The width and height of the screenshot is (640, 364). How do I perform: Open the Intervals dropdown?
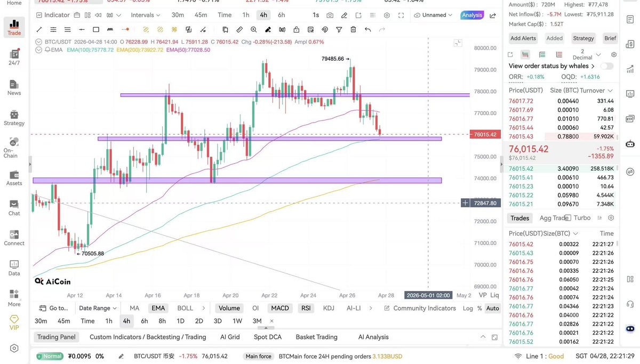click(x=146, y=15)
